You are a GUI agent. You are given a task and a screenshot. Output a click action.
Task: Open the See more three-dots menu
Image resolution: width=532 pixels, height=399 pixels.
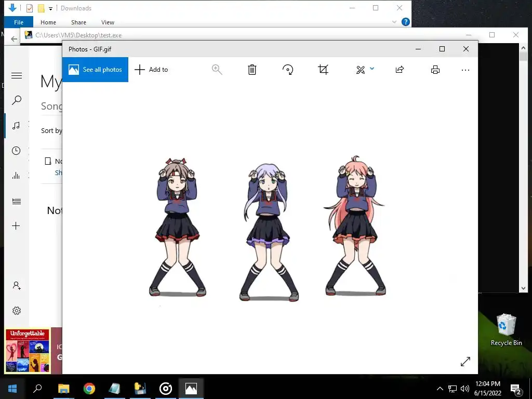click(465, 70)
